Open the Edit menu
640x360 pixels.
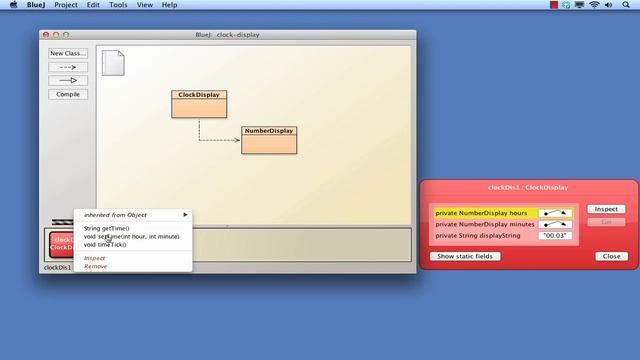coord(93,5)
